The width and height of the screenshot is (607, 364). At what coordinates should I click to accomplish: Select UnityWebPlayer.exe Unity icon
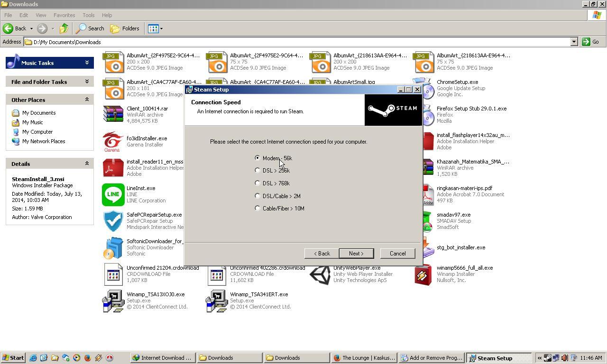tap(320, 274)
